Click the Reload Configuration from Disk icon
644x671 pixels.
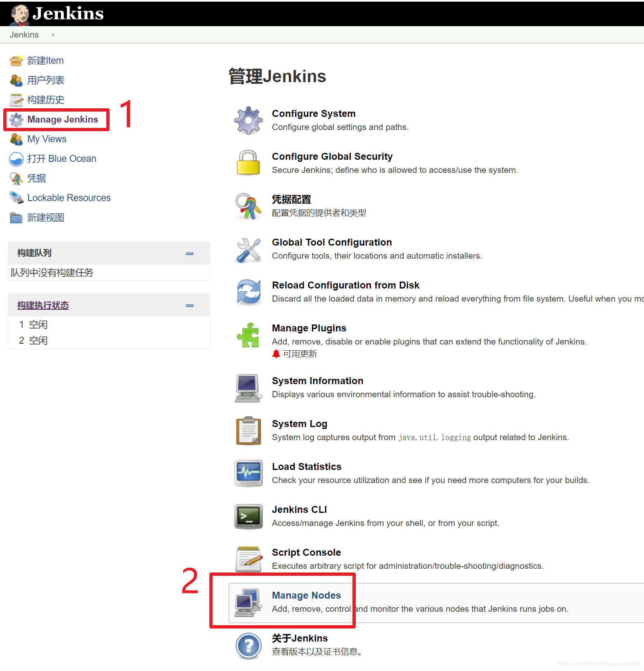coord(248,292)
